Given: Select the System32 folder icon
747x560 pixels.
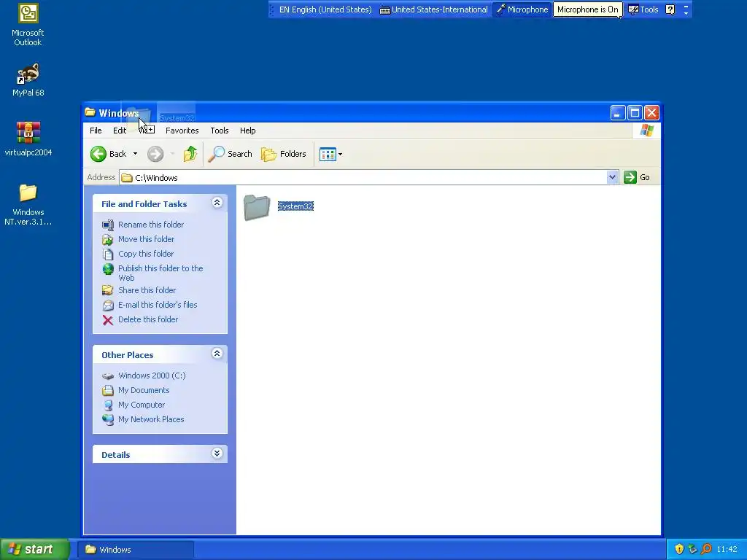Looking at the screenshot, I should click(x=257, y=208).
